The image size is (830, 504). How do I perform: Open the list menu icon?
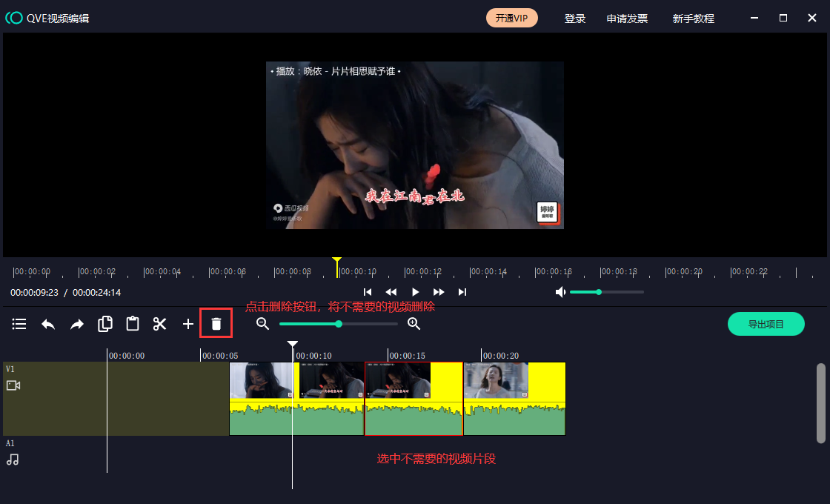(x=19, y=324)
